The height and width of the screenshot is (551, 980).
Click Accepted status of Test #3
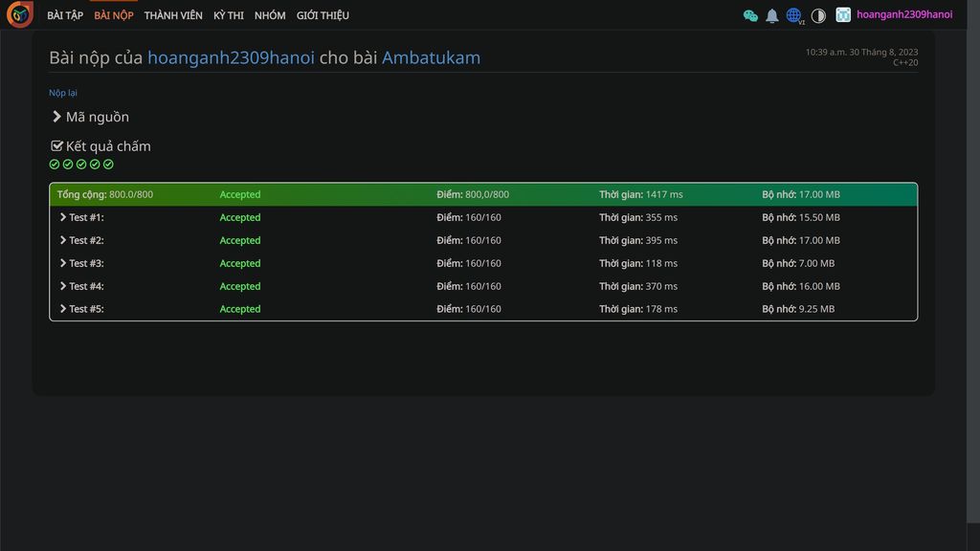[x=240, y=264]
